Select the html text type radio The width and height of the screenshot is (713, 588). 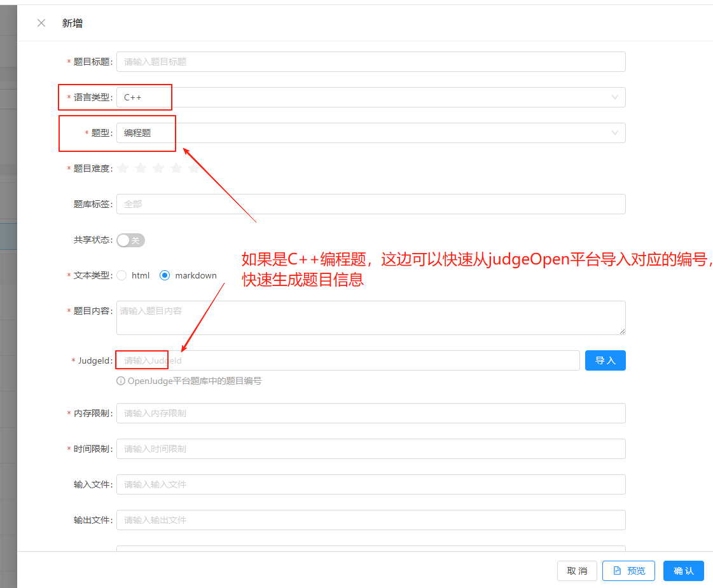coord(122,275)
